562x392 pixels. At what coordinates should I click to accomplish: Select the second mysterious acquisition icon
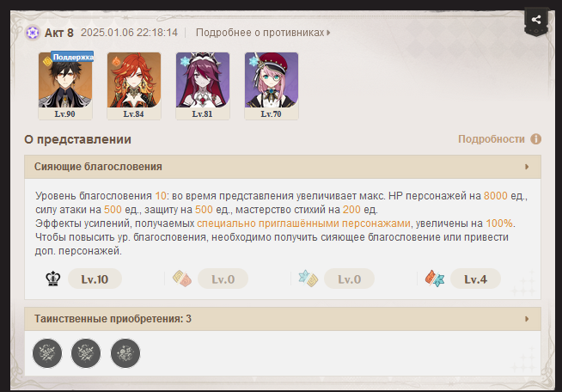(x=86, y=353)
